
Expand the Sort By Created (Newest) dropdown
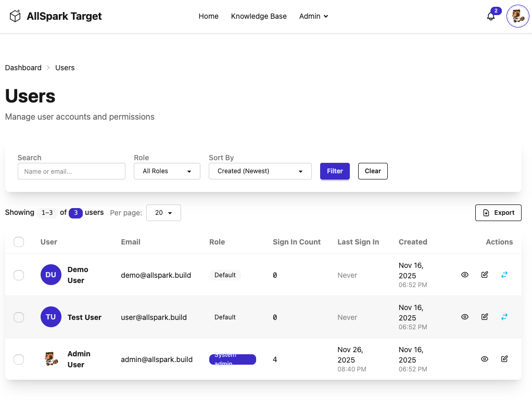[x=260, y=171]
